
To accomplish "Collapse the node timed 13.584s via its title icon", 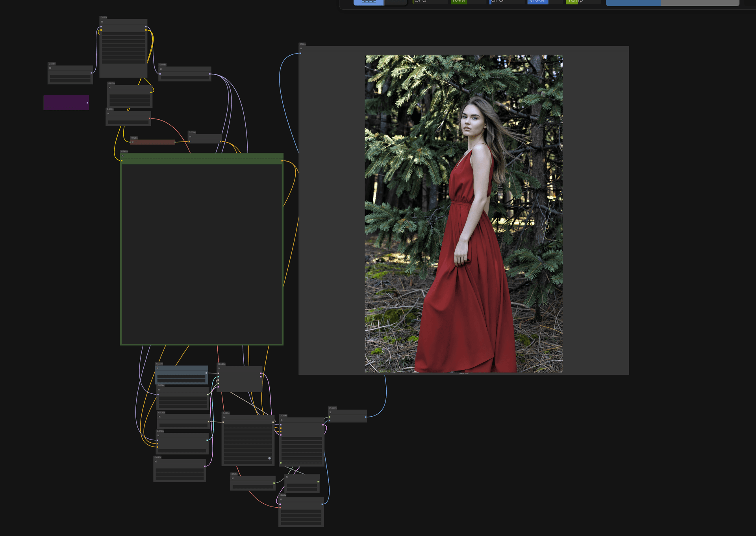I will coord(219,368).
